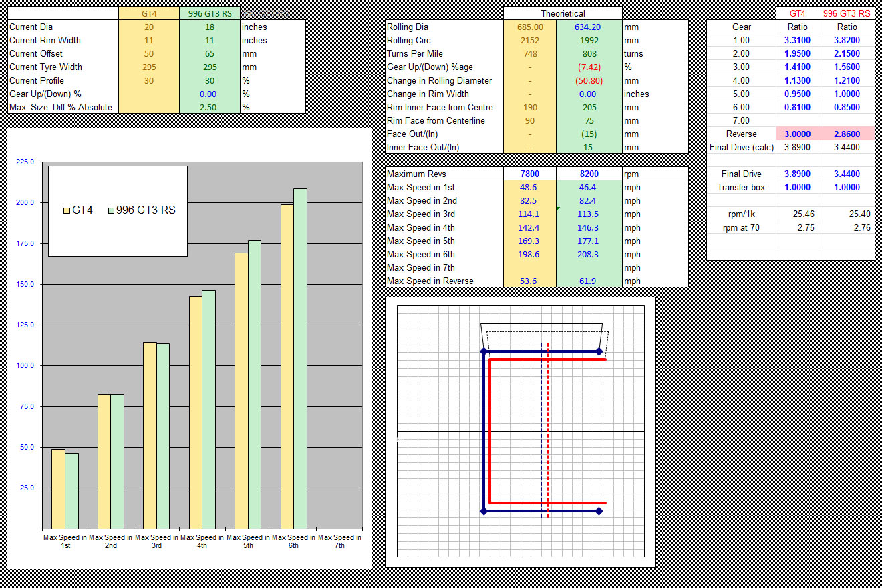Click the yellow GT4 legend swatch

tap(67, 210)
